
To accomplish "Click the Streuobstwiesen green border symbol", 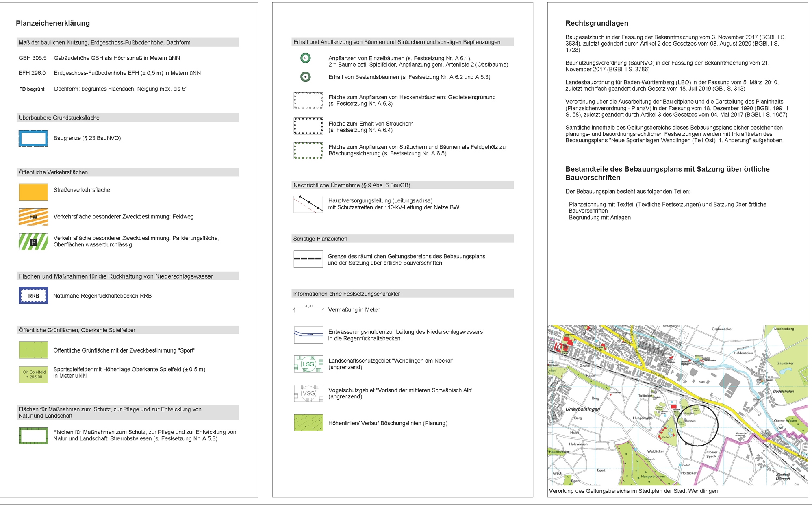I will [x=33, y=436].
